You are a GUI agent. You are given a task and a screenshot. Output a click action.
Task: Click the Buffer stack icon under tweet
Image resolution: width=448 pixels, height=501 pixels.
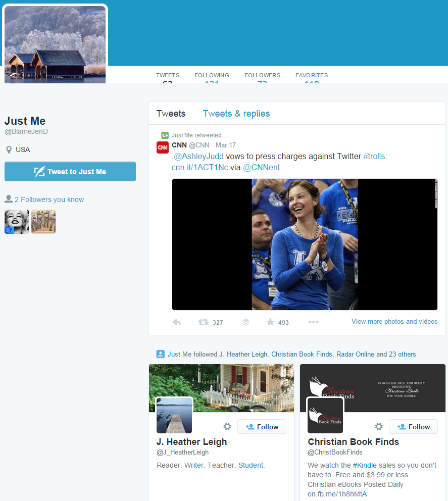point(246,322)
